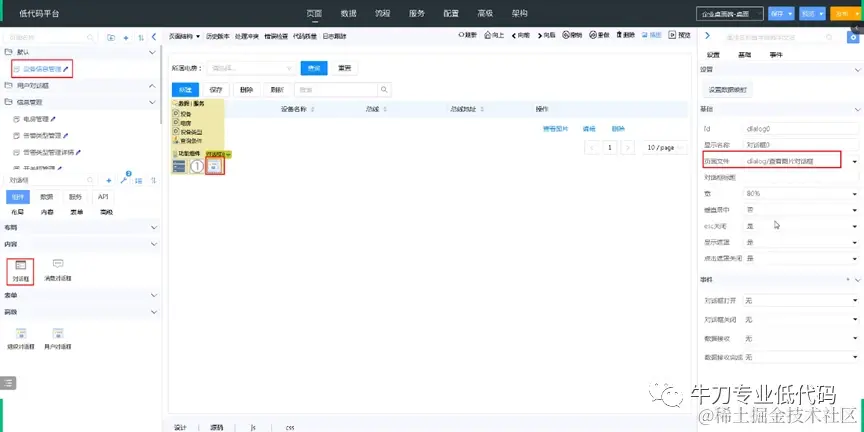Click 显示名称 input field
Image resolution: width=864 pixels, height=432 pixels.
point(801,145)
